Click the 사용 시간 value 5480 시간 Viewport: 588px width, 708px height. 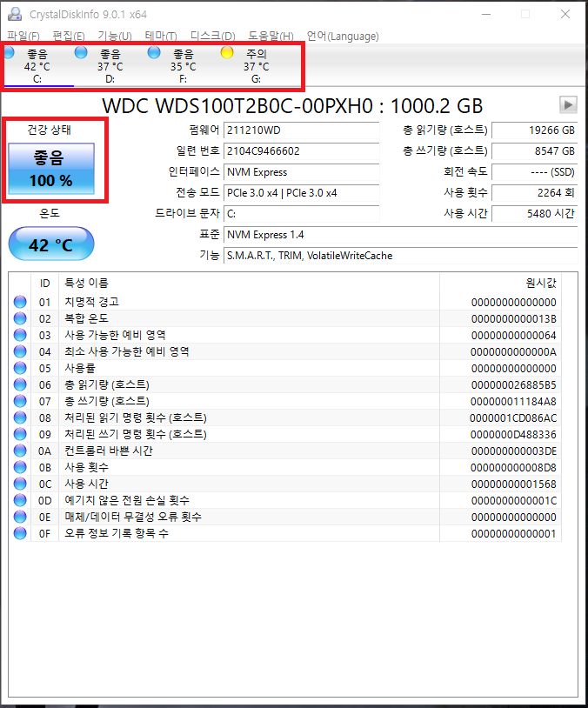tap(535, 214)
